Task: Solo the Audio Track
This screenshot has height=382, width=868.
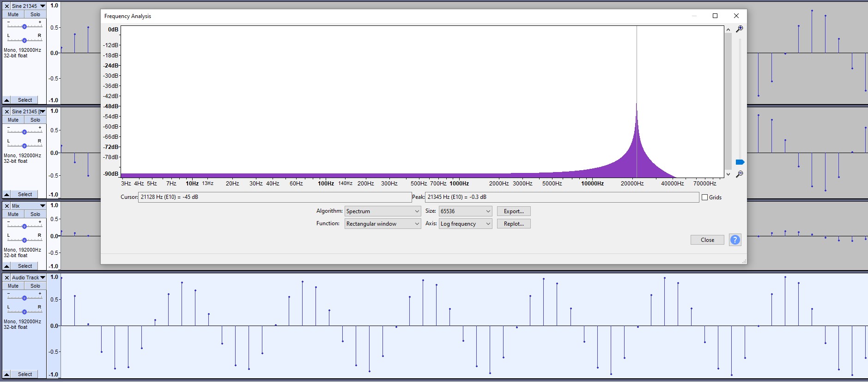Action: 35,286
